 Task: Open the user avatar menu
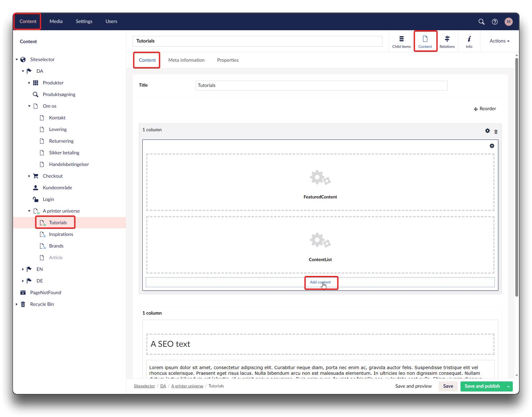(x=508, y=22)
